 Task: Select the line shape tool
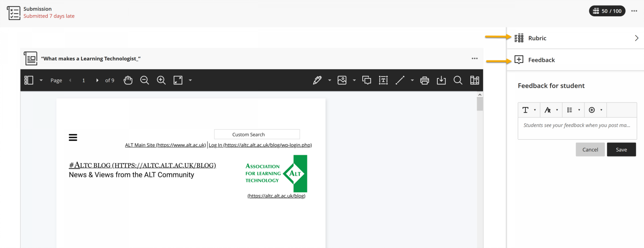pyautogui.click(x=400, y=80)
